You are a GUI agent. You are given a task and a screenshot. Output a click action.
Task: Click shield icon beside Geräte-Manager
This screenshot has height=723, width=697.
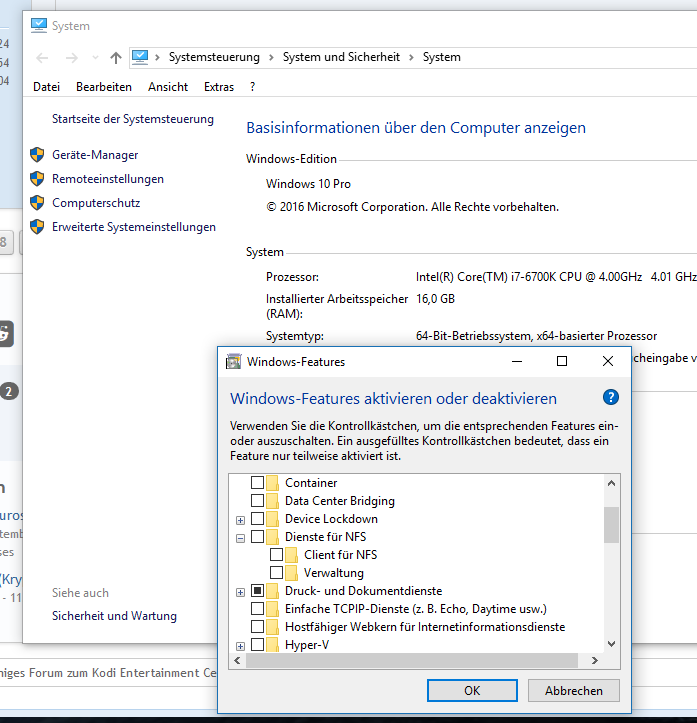tap(37, 154)
